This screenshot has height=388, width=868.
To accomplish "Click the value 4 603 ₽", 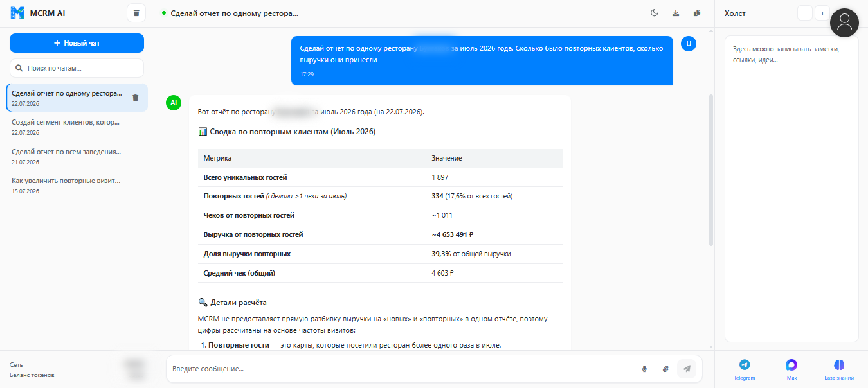I will pyautogui.click(x=443, y=273).
